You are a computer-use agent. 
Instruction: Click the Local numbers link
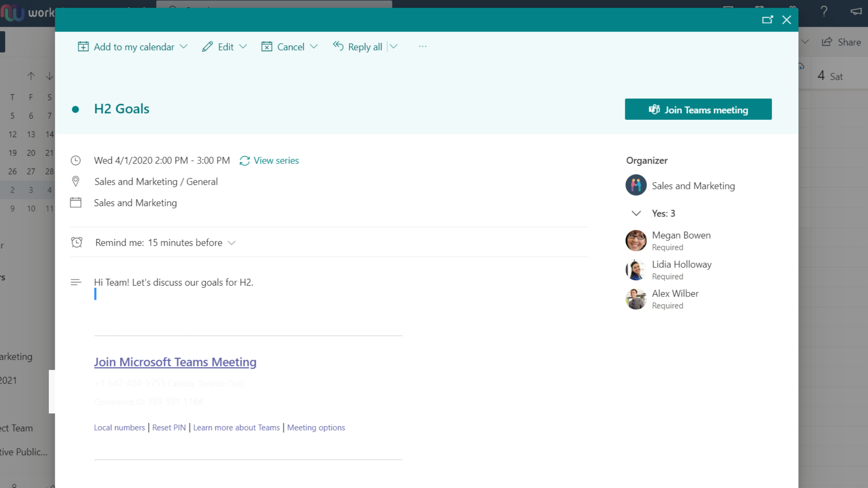point(119,427)
